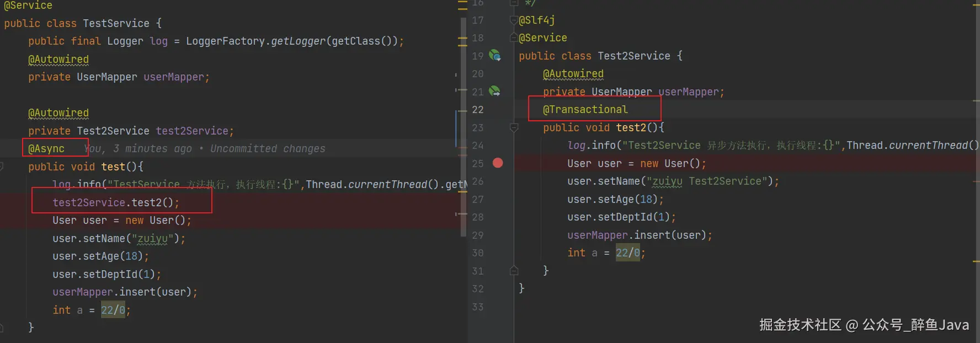Screen dimensions: 980x343
Task: Click the 'private Test2Service test2Service' field
Action: (131, 131)
